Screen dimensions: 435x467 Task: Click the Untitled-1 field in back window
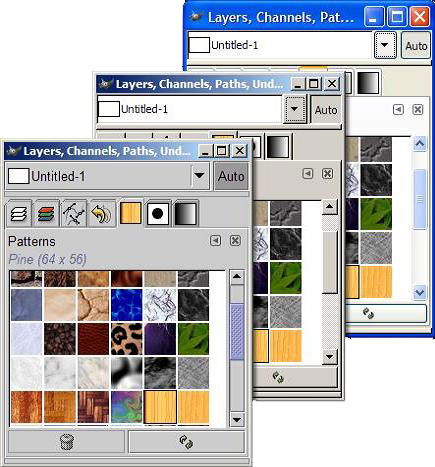coord(281,45)
